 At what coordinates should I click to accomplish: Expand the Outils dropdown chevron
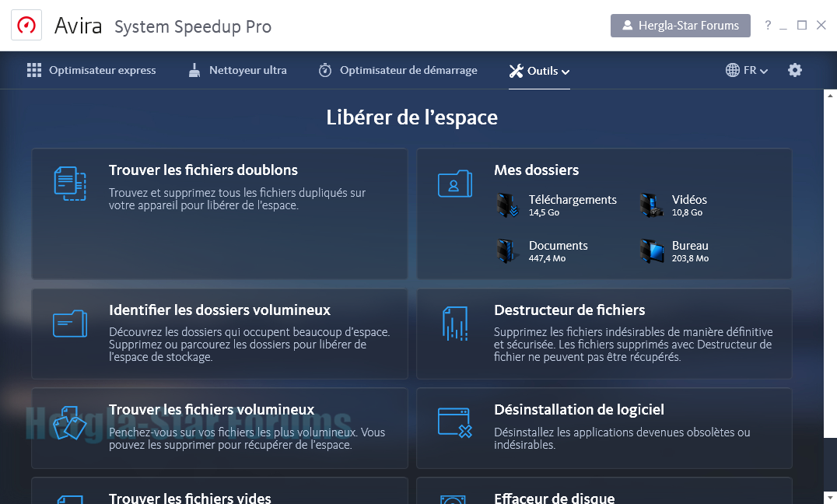tap(566, 72)
